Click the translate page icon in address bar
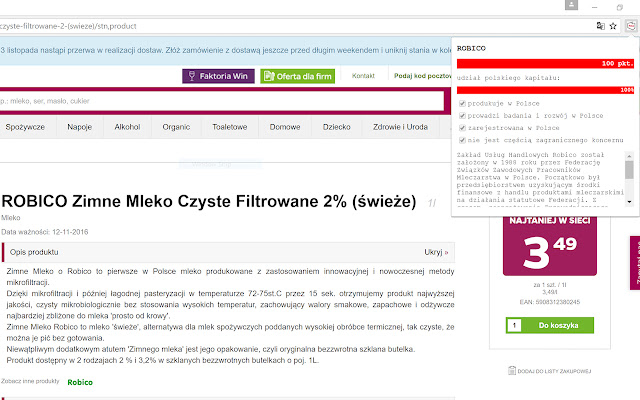The width and height of the screenshot is (640, 400). [x=600, y=26]
